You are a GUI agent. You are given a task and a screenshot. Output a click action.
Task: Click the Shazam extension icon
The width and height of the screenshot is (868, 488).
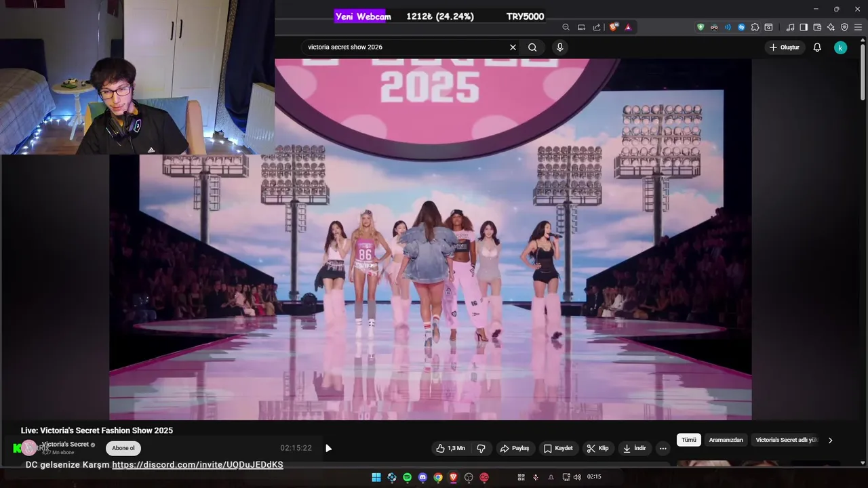(741, 27)
